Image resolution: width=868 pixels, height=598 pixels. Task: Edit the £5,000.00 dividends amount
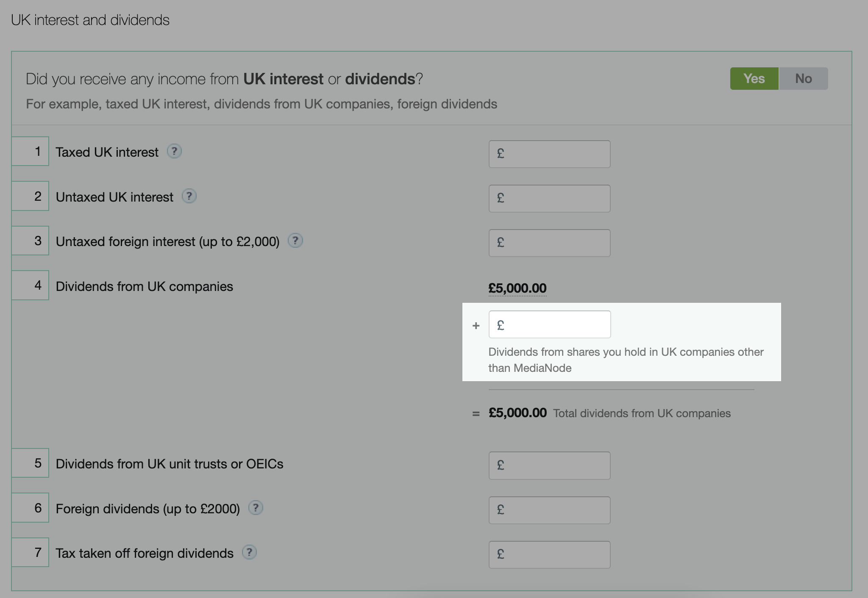pos(517,288)
